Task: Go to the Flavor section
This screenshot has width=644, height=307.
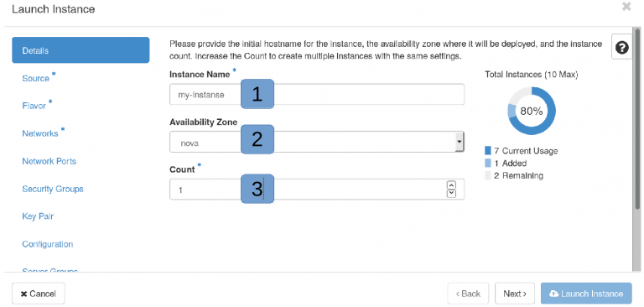Action: 34,106
